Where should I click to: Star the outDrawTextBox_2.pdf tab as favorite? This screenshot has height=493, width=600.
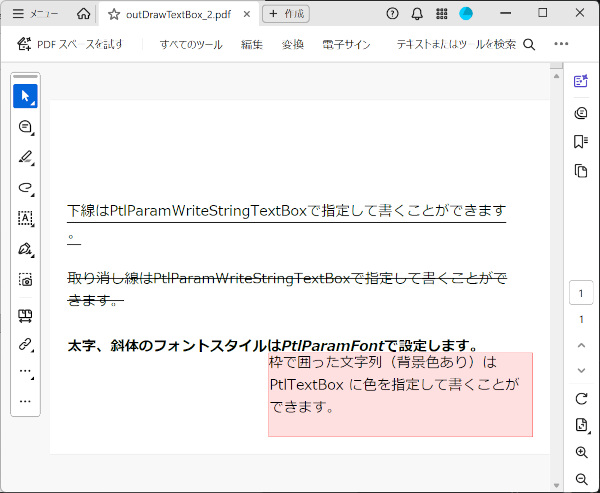click(x=114, y=15)
